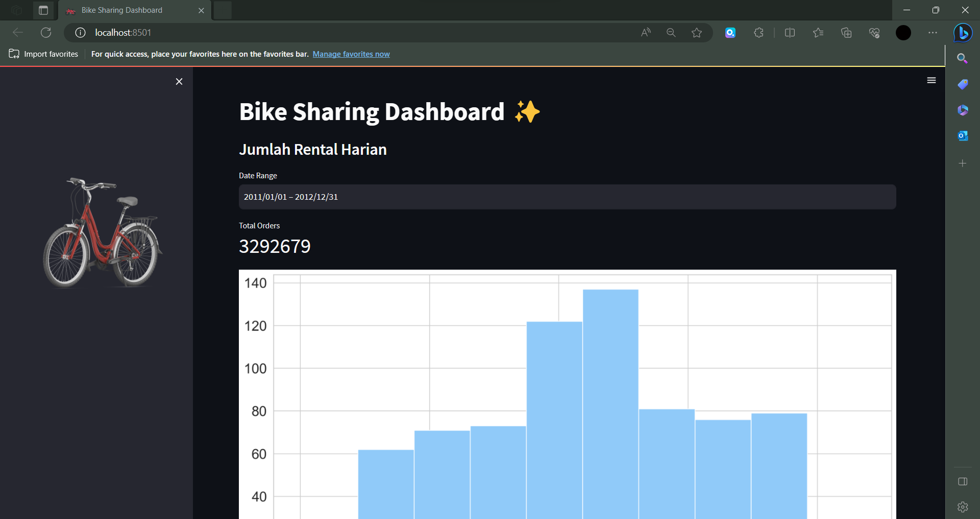Open the profile avatar menu
Viewport: 980px width, 519px height.
point(903,32)
